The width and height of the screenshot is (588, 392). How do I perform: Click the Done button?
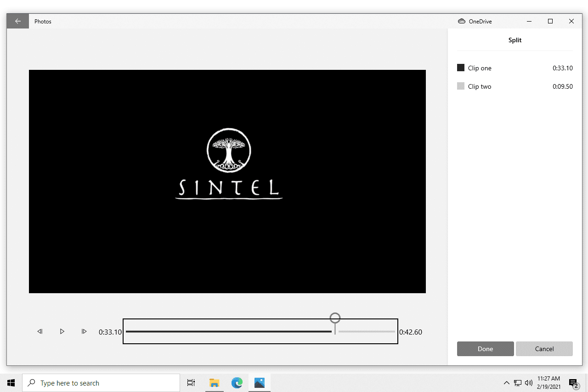pyautogui.click(x=486, y=349)
